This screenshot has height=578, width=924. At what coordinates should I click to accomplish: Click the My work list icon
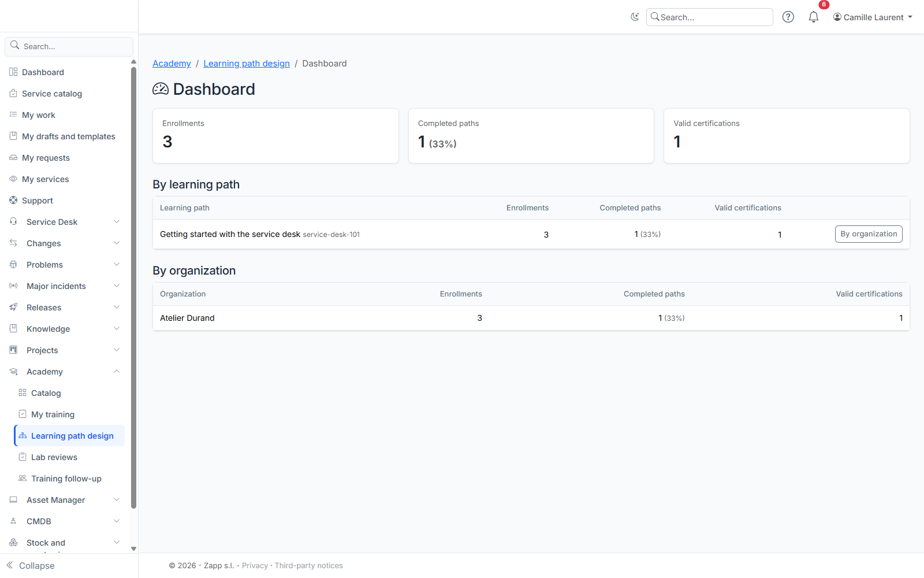13,114
